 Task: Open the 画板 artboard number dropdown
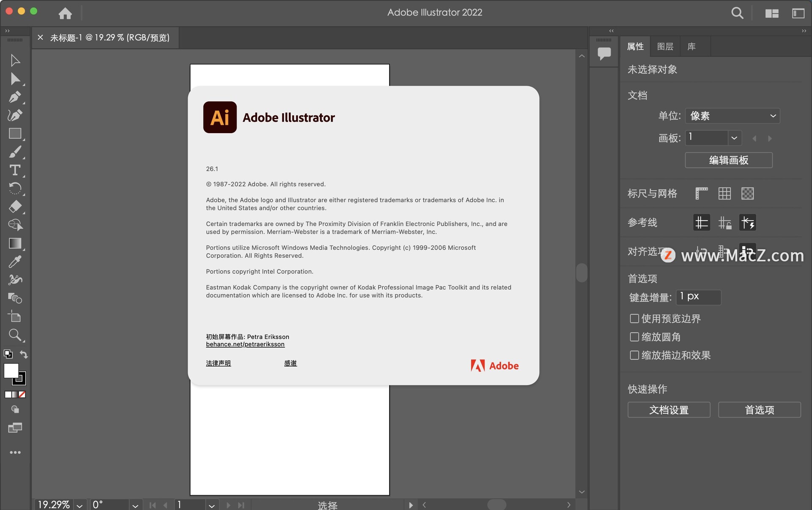pyautogui.click(x=734, y=138)
